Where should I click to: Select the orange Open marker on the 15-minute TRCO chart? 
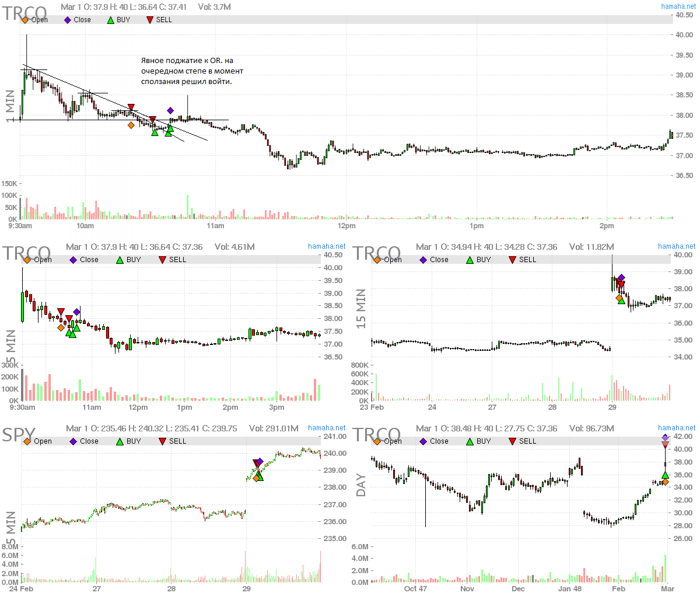[x=619, y=298]
